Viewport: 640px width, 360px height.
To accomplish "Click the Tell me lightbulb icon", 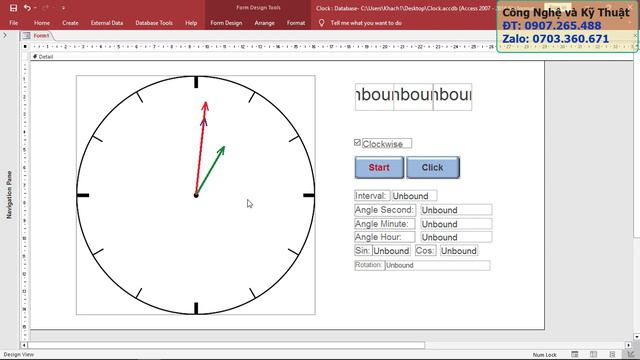I will [322, 23].
